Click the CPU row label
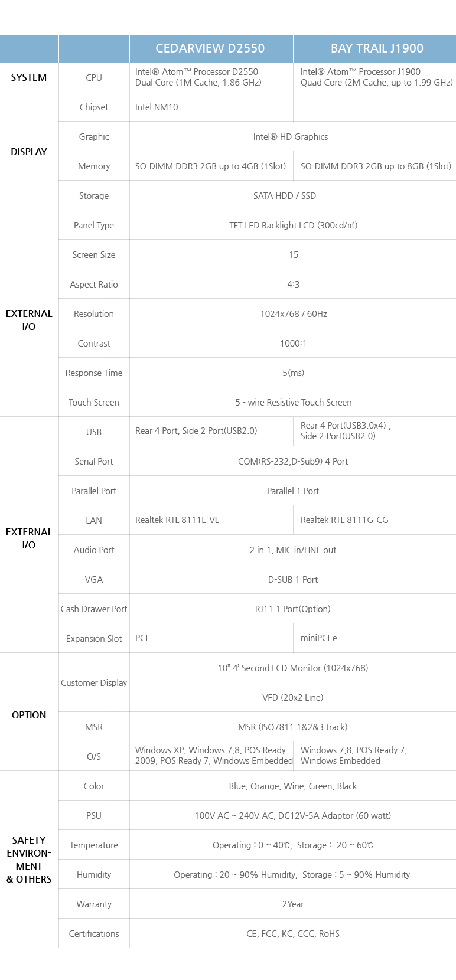 coord(94,77)
